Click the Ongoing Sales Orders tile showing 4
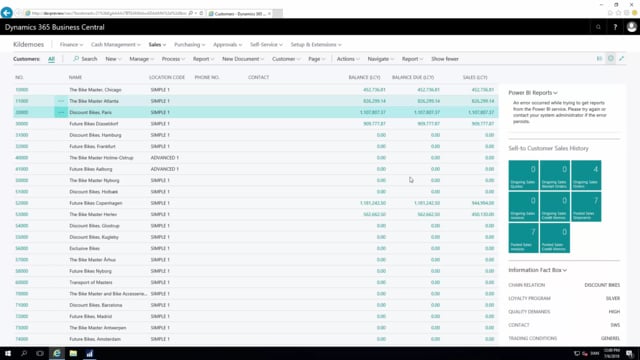The height and width of the screenshot is (360, 640). 586,175
